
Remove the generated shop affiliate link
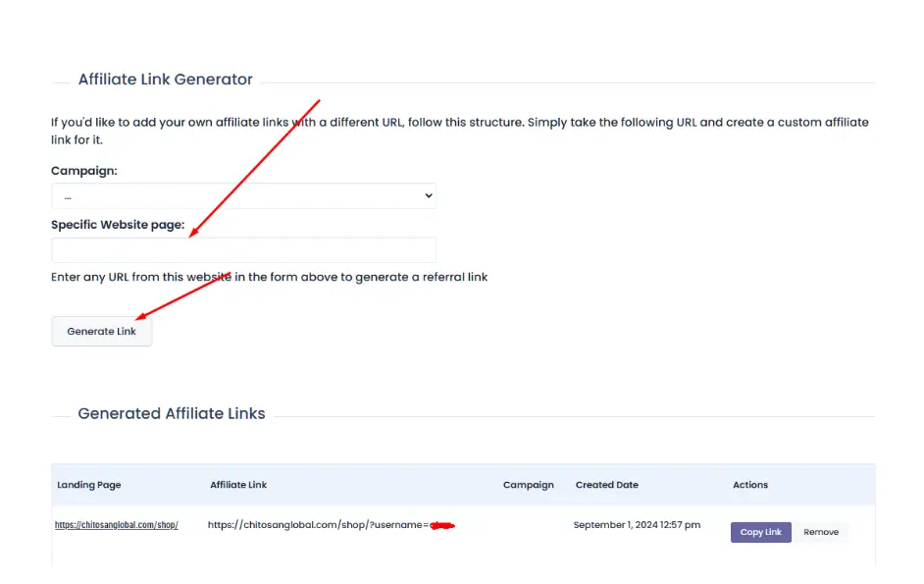[x=821, y=532]
